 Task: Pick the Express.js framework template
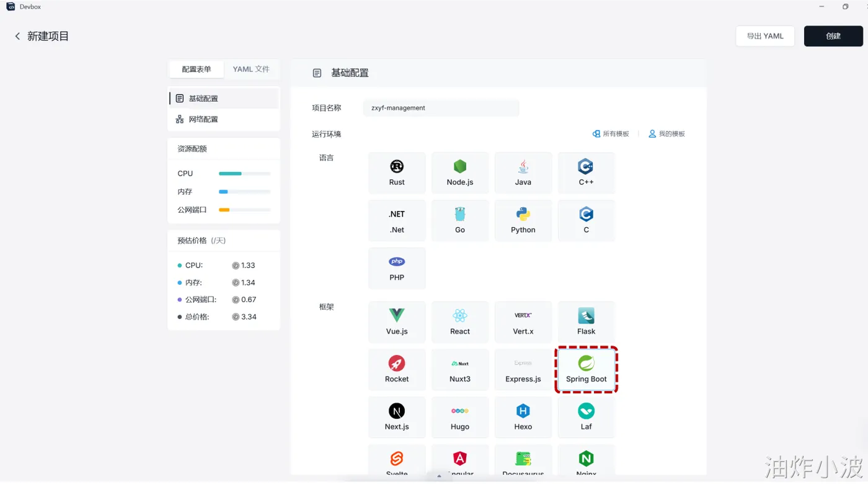tap(523, 370)
